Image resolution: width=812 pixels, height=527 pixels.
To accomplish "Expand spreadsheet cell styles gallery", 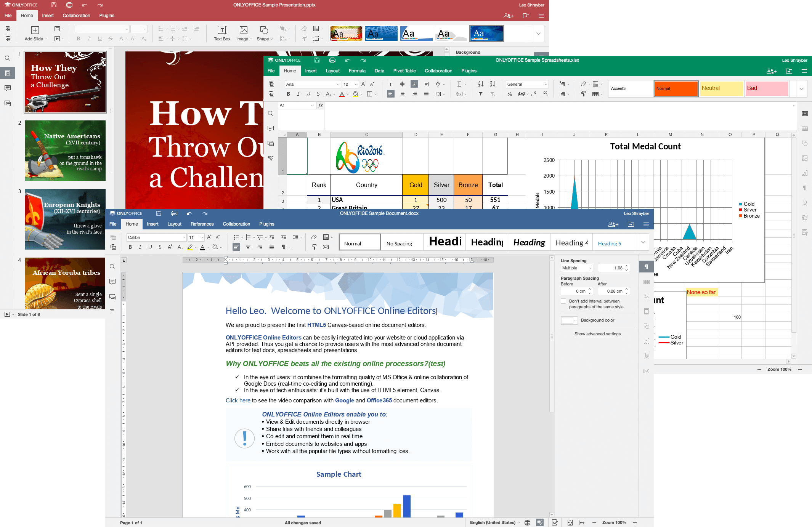I will 801,89.
